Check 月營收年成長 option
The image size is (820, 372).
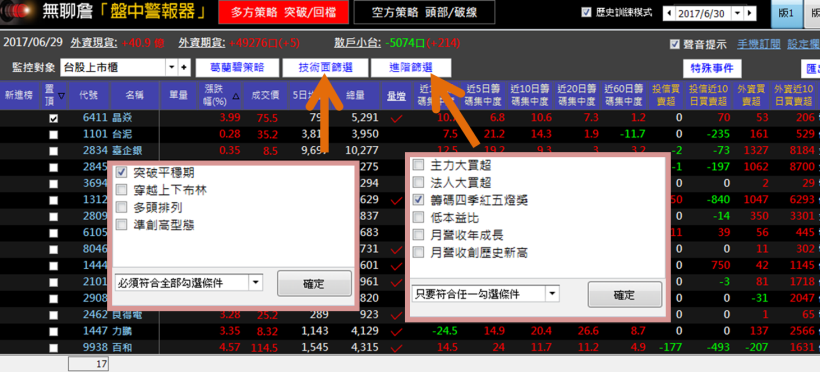click(x=418, y=234)
